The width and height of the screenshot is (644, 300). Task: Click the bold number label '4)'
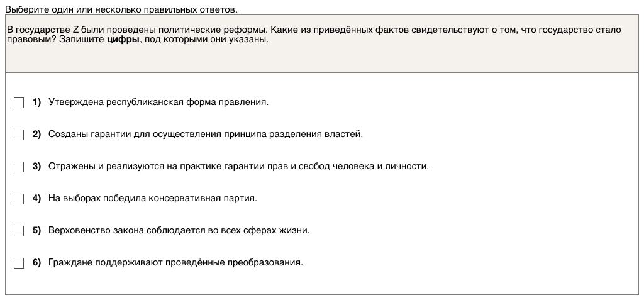(36, 198)
